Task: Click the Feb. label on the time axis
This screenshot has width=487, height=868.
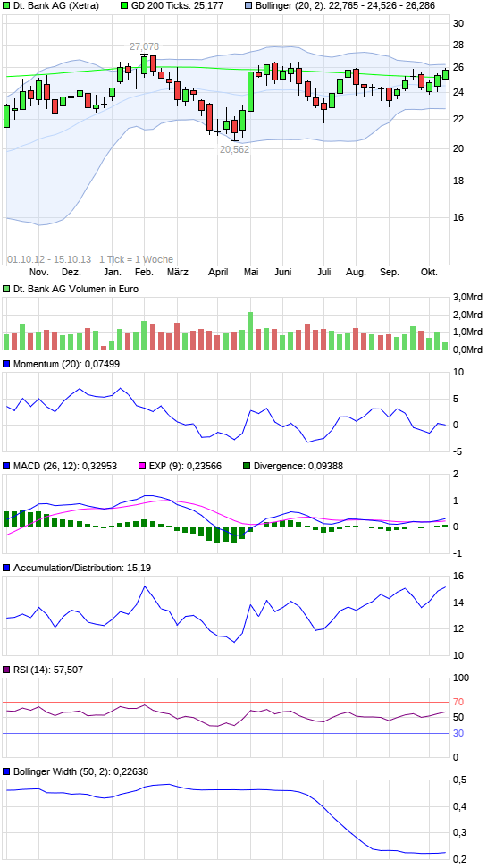Action: (144, 273)
